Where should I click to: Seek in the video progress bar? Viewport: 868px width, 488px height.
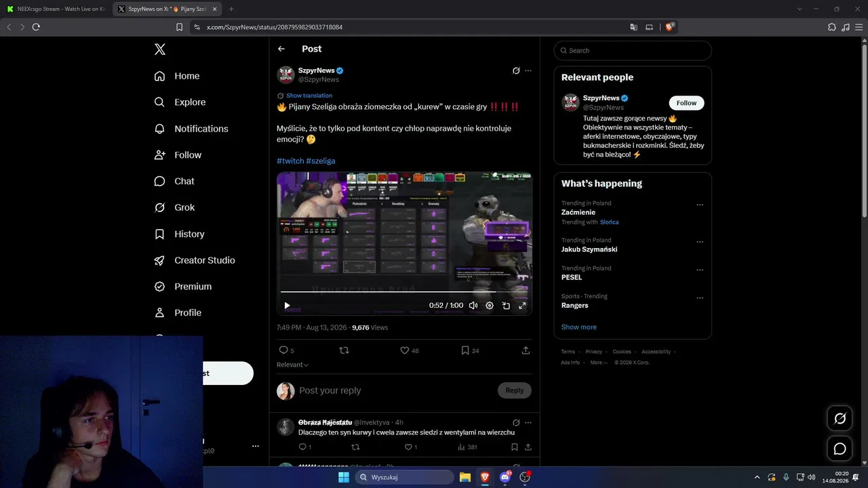tap(404, 292)
